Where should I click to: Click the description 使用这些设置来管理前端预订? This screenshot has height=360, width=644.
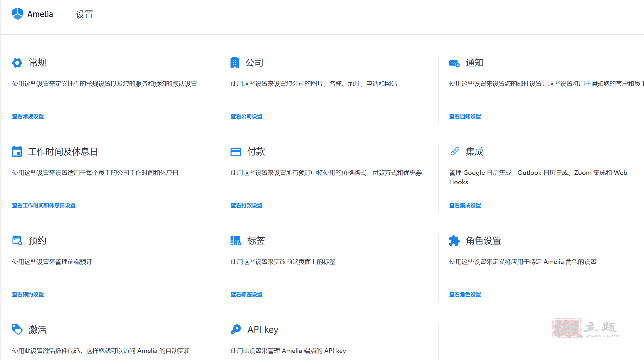[52, 262]
